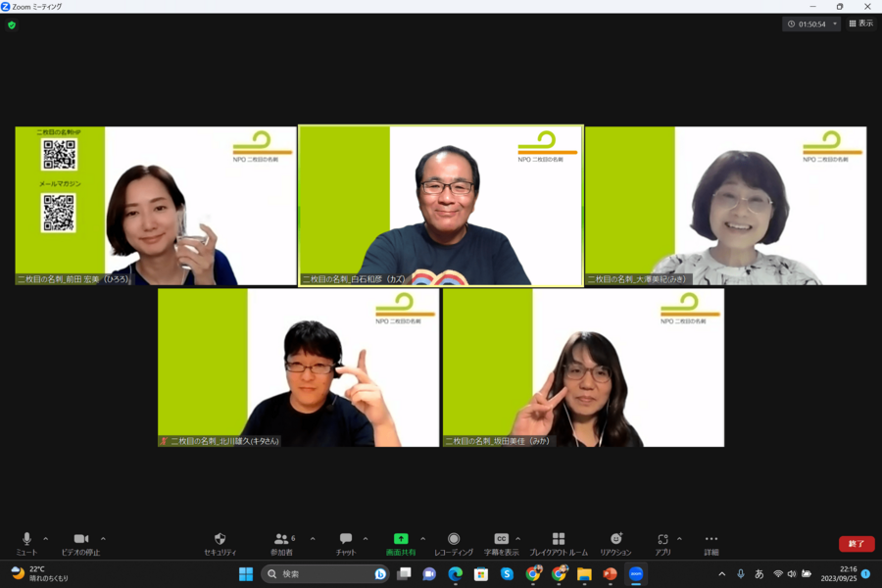The width and height of the screenshot is (882, 588).
Task: Select the center participant's video tile
Action: click(x=440, y=206)
